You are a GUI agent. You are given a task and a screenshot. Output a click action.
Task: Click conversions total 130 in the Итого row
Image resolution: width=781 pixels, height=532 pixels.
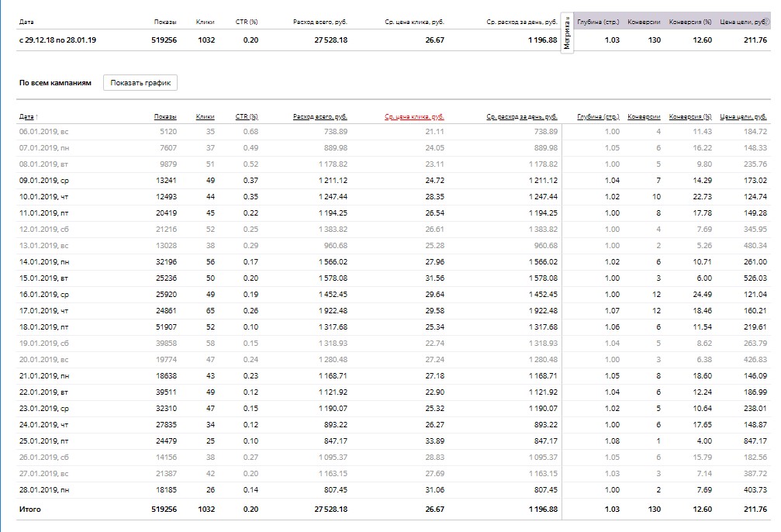pos(654,509)
